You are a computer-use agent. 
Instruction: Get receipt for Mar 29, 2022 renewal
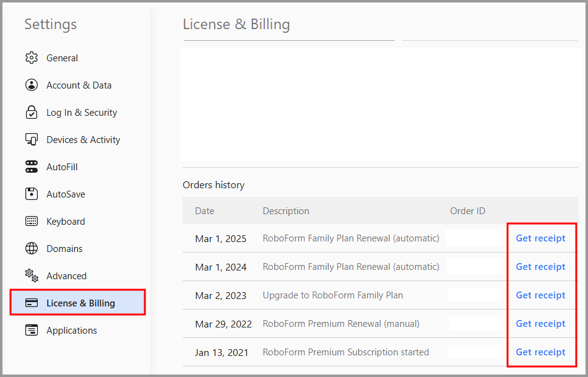click(540, 324)
